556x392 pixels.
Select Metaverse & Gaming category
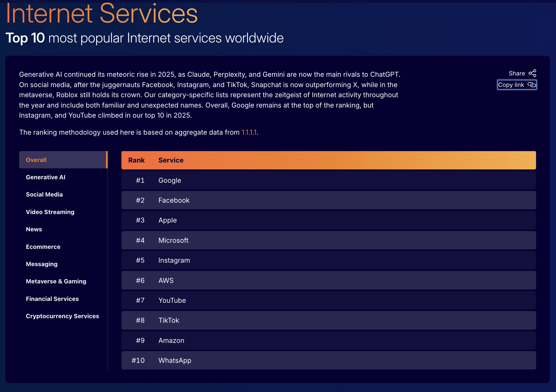(56, 281)
